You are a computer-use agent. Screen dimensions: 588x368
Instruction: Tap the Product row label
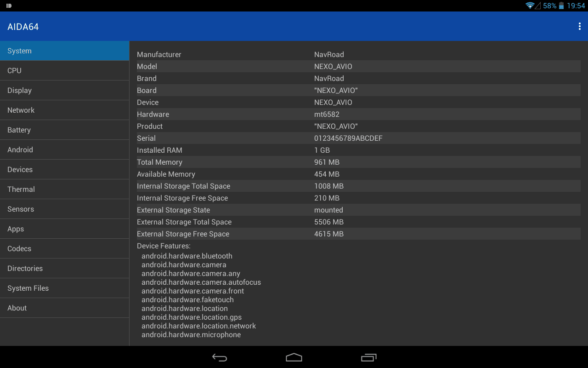click(150, 126)
